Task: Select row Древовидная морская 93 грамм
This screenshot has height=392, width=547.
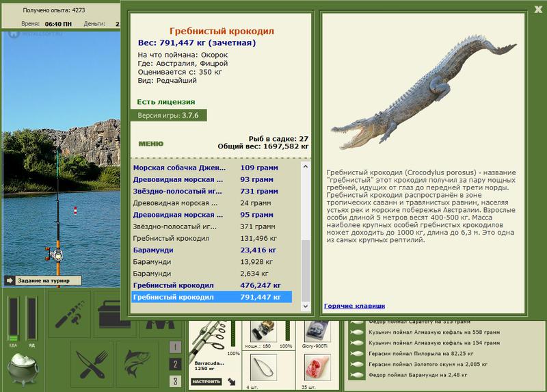Action: tap(212, 179)
